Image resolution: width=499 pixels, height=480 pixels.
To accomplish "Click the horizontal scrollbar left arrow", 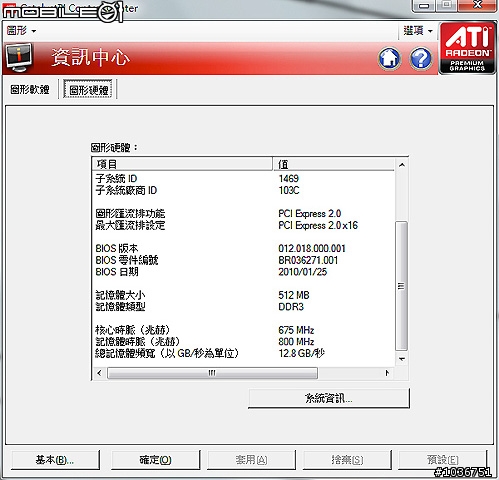I will coord(99,373).
